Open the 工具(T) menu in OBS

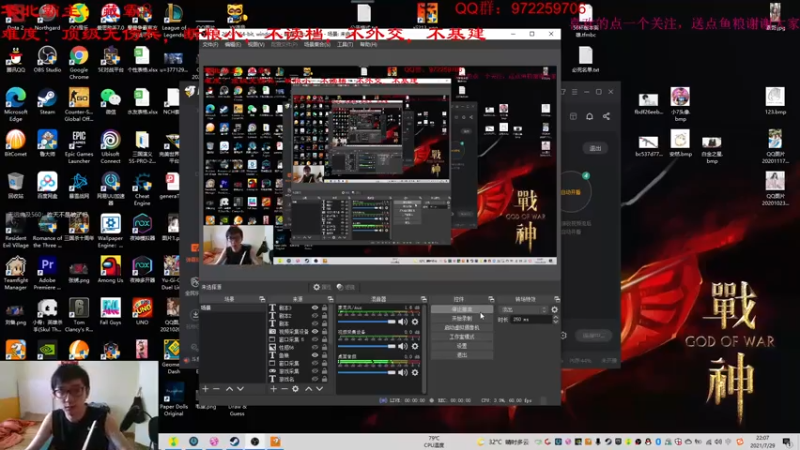click(345, 45)
